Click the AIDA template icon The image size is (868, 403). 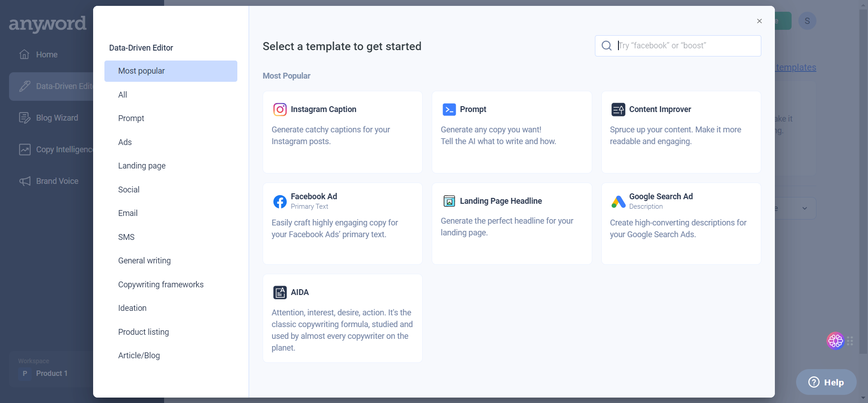[280, 292]
